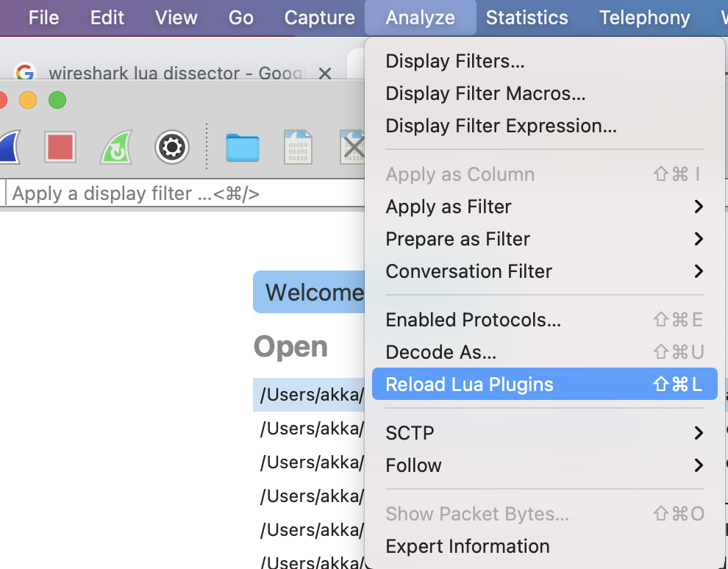Select Enabled Protocols… menu entry

pos(473,320)
